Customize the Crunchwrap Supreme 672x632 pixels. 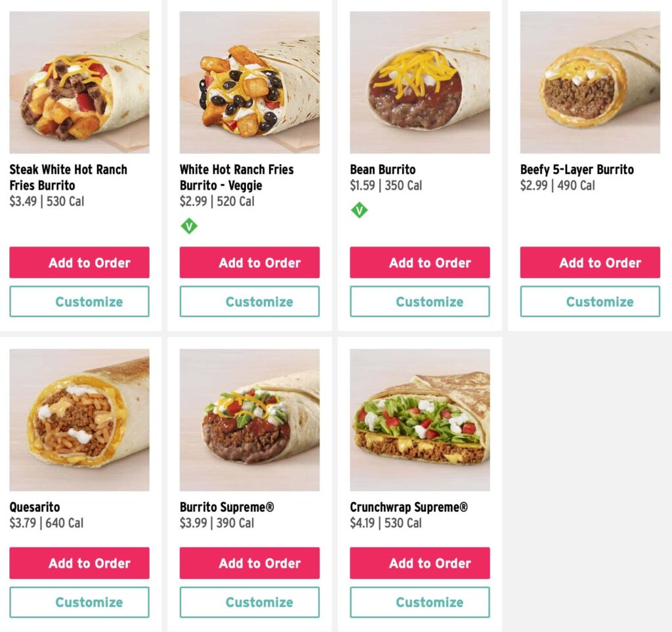(x=420, y=602)
